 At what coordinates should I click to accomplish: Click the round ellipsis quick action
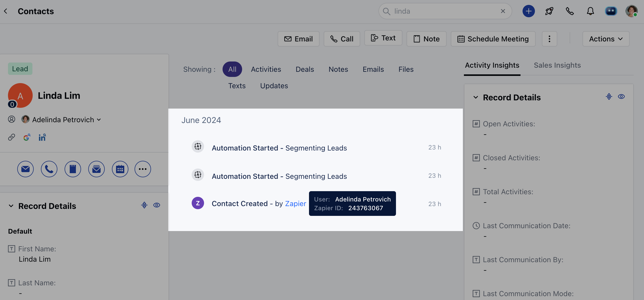pyautogui.click(x=143, y=169)
